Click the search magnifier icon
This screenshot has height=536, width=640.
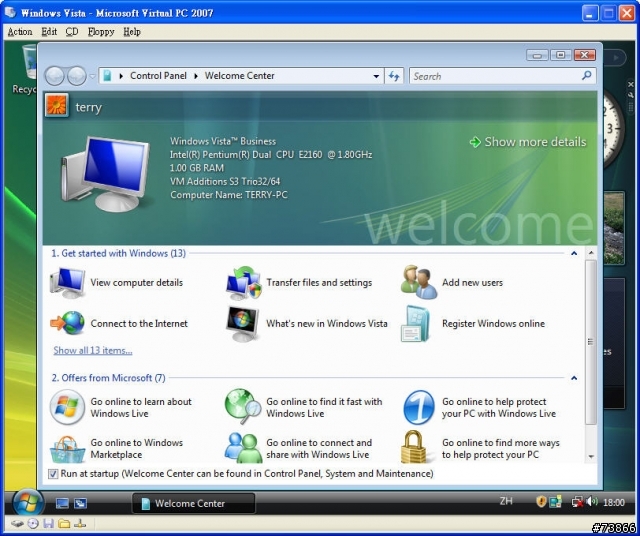pyautogui.click(x=587, y=76)
